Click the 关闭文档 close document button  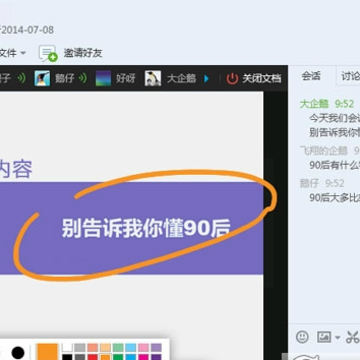click(261, 79)
